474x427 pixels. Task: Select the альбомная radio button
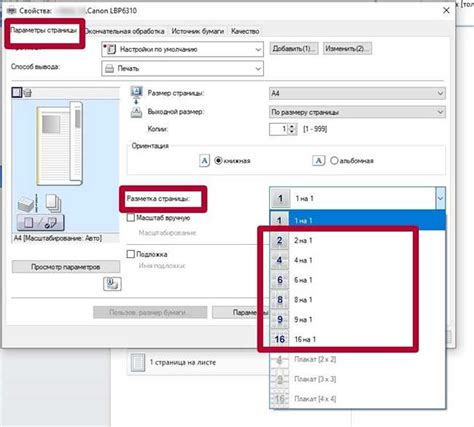click(x=334, y=161)
